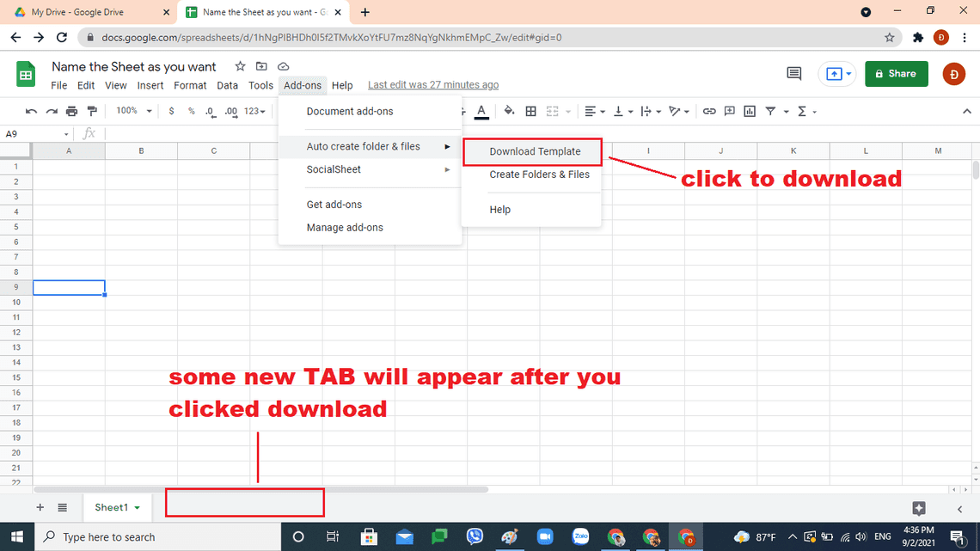
Task: Open comment history icon
Action: 794,74
